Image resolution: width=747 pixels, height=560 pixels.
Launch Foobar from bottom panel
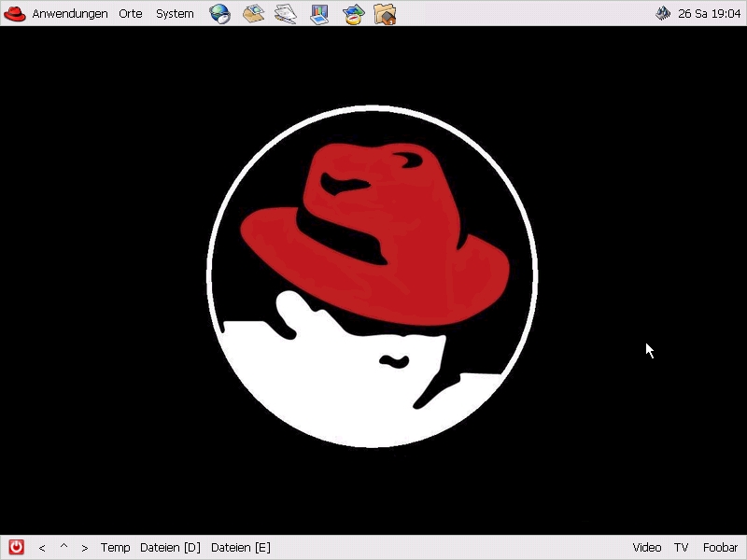(x=720, y=548)
